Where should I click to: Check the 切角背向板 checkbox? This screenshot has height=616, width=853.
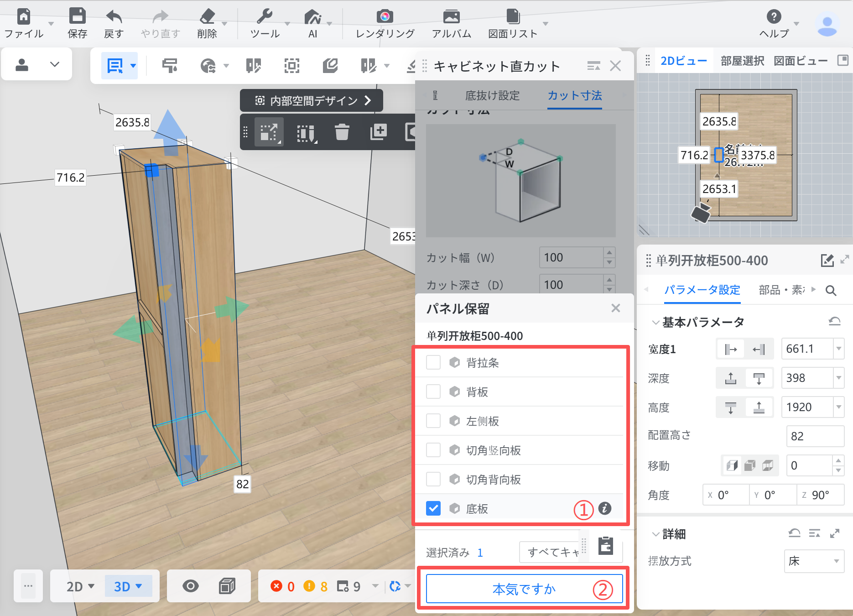tap(433, 479)
